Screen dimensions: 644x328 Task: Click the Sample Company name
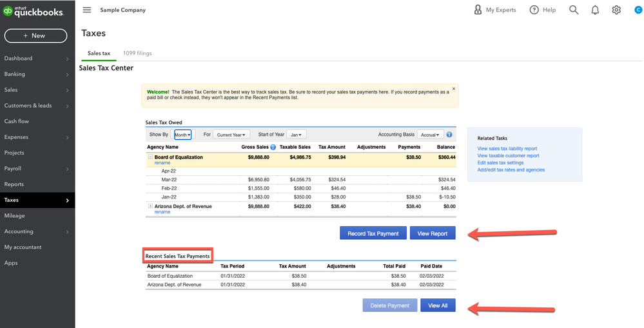(122, 10)
